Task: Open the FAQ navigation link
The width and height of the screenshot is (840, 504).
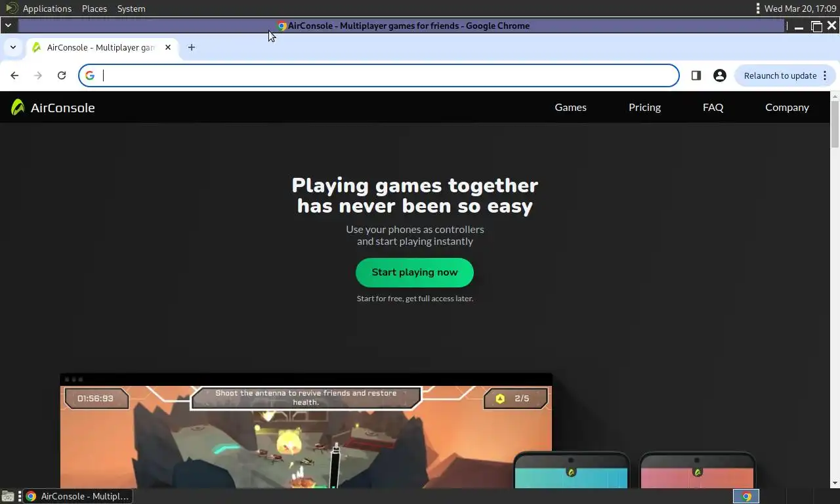Action: [713, 107]
